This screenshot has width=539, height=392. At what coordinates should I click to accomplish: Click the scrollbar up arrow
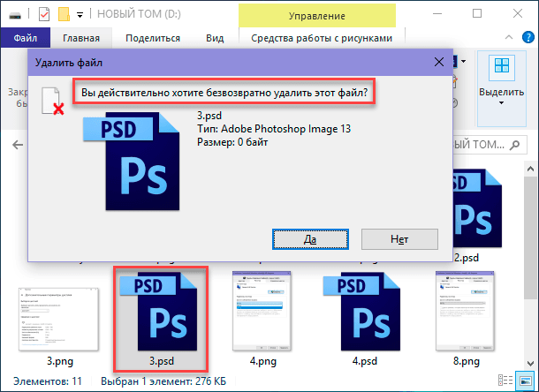click(x=530, y=169)
